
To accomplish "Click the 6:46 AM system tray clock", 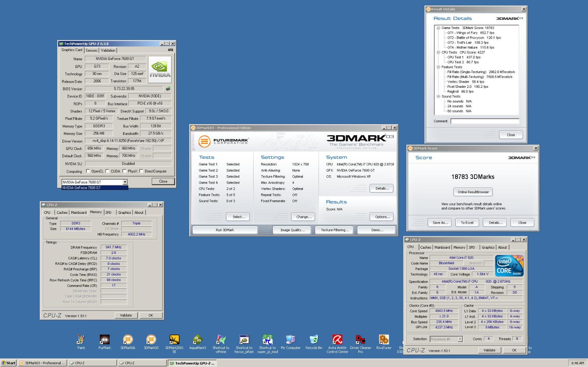I will coord(578,363).
